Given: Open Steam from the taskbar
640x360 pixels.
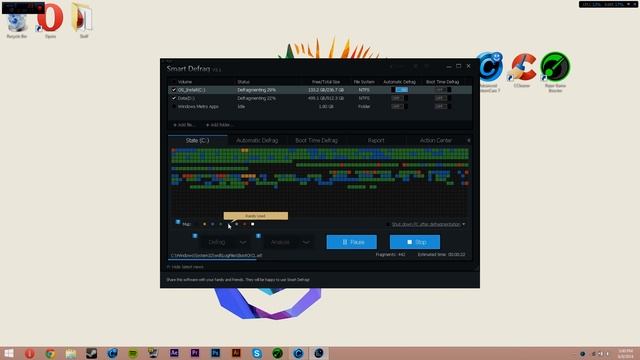Looking at the screenshot, I should pyautogui.click(x=91, y=353).
